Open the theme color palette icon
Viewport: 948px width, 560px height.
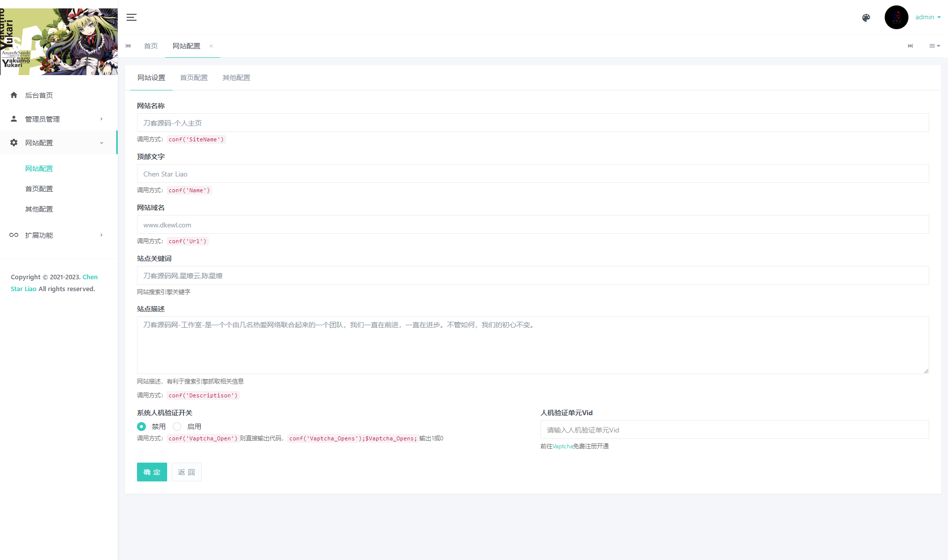point(866,18)
